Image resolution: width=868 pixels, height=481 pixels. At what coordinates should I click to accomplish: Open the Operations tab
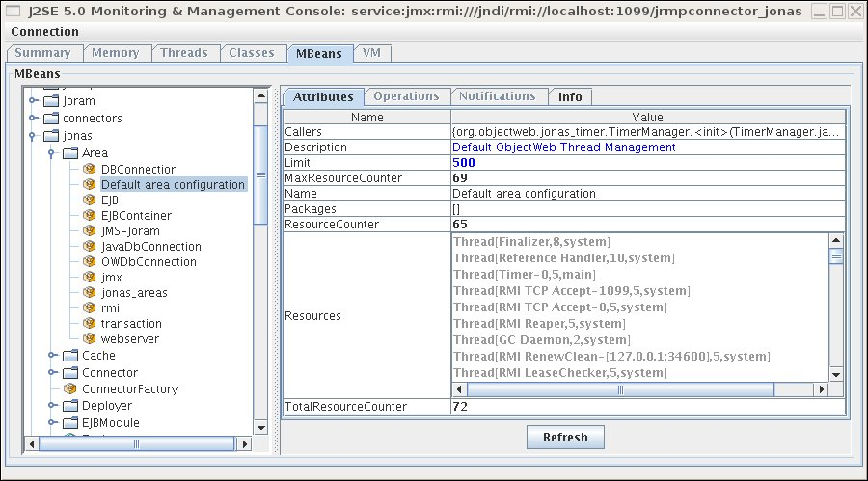tap(406, 96)
